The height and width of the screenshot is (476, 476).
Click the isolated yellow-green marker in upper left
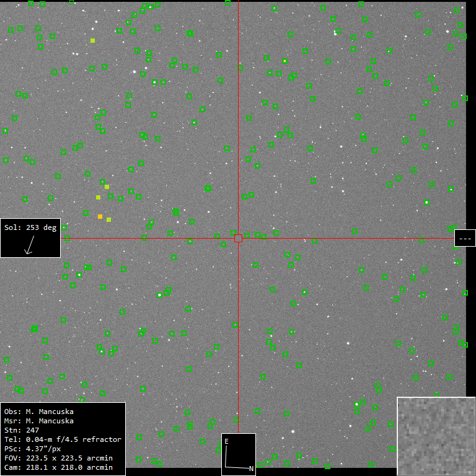click(93, 41)
